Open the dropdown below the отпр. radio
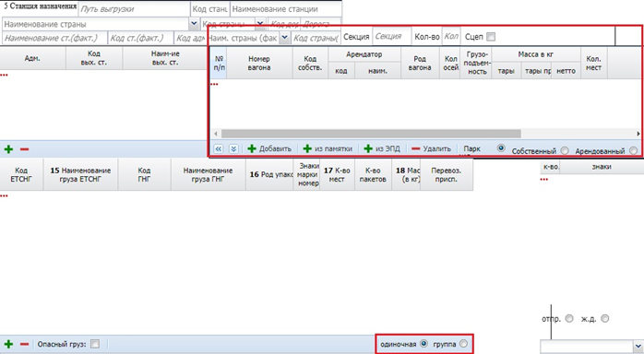This screenshot has height=354, width=644. tap(638, 347)
